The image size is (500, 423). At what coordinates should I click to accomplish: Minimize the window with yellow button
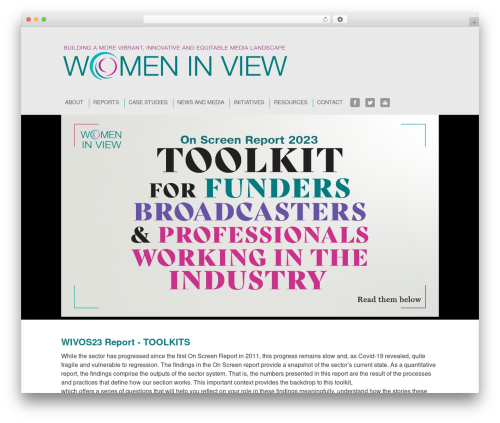click(36, 20)
